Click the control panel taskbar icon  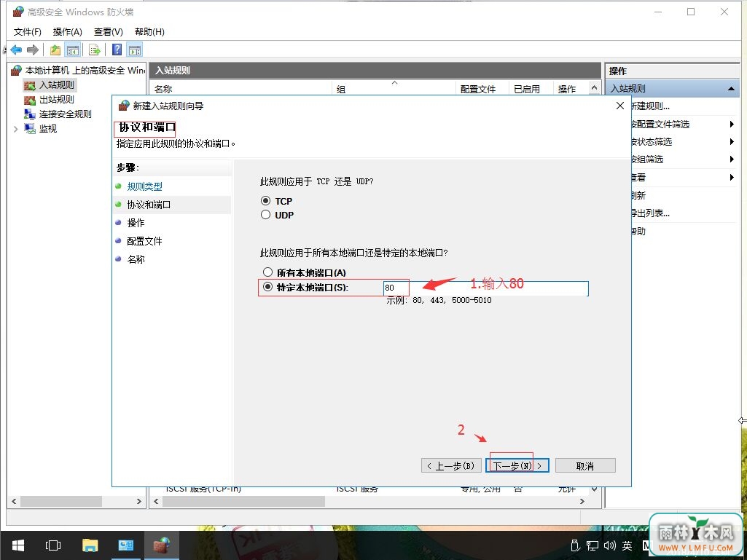126,545
